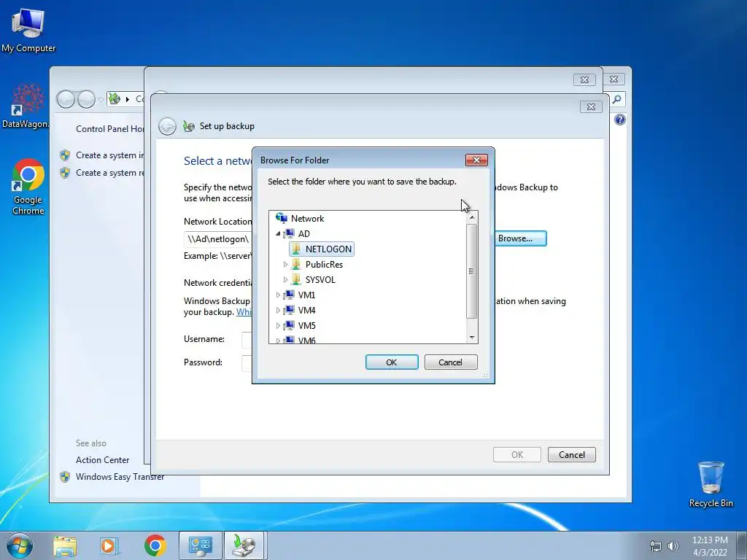Expand the VM6 computer node
Image resolution: width=747 pixels, height=560 pixels.
(278, 340)
